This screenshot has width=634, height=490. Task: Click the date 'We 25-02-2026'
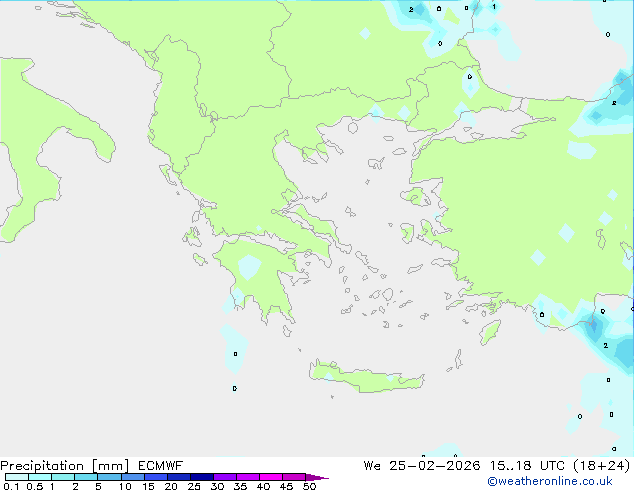tap(422, 466)
